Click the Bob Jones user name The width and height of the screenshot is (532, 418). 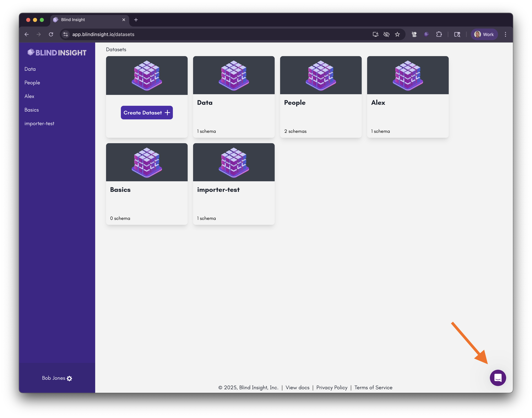[x=54, y=378]
